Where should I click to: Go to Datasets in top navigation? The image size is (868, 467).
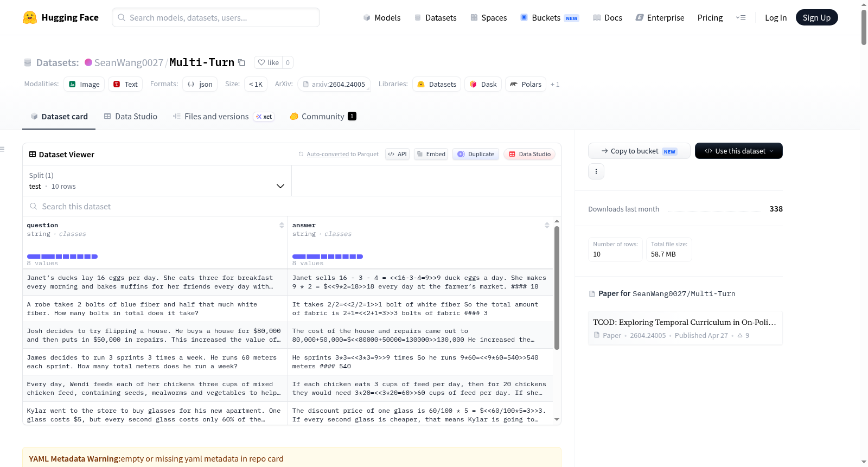[x=436, y=17]
